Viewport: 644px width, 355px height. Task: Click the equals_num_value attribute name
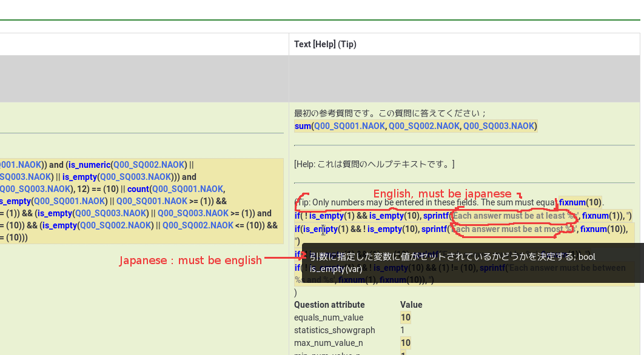click(x=329, y=317)
